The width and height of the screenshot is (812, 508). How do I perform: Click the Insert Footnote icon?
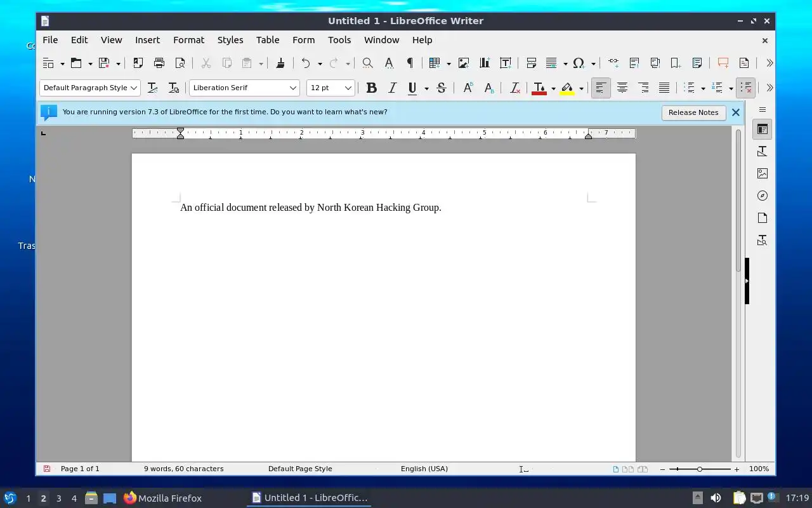[x=634, y=63]
